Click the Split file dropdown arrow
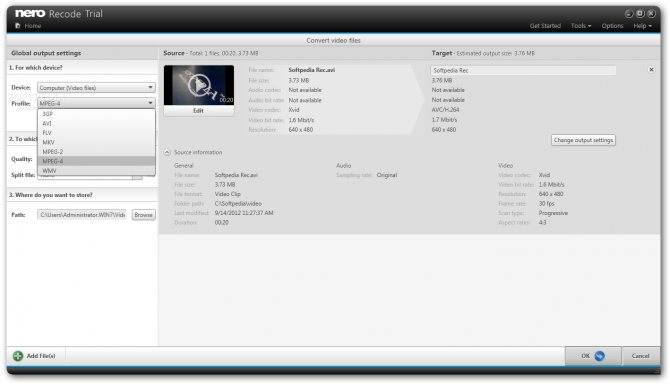 (x=137, y=176)
